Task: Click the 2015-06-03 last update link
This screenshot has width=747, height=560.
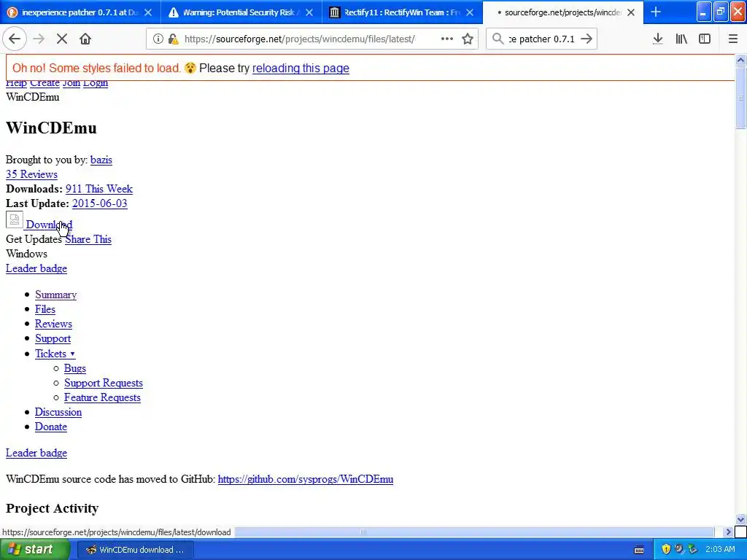Action: tap(99, 204)
